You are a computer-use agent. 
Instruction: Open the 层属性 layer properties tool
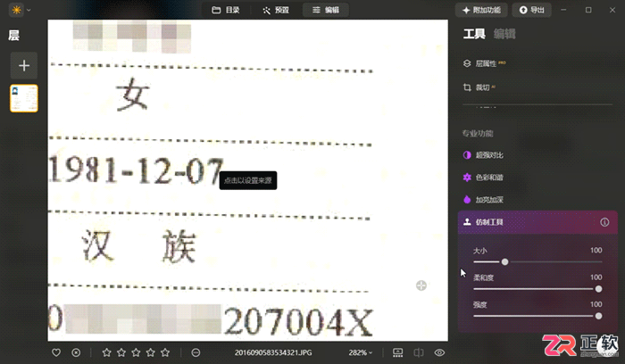pos(485,63)
